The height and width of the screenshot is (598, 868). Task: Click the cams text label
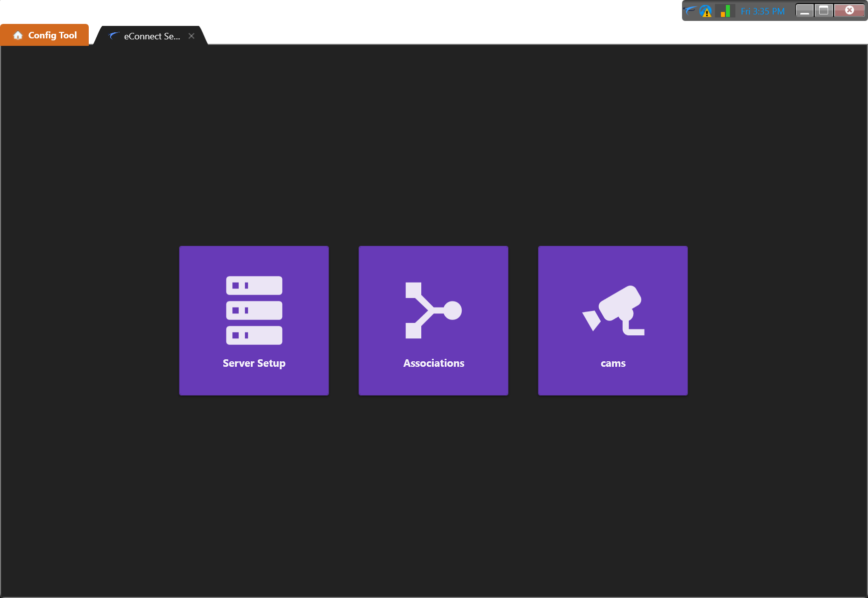point(613,363)
